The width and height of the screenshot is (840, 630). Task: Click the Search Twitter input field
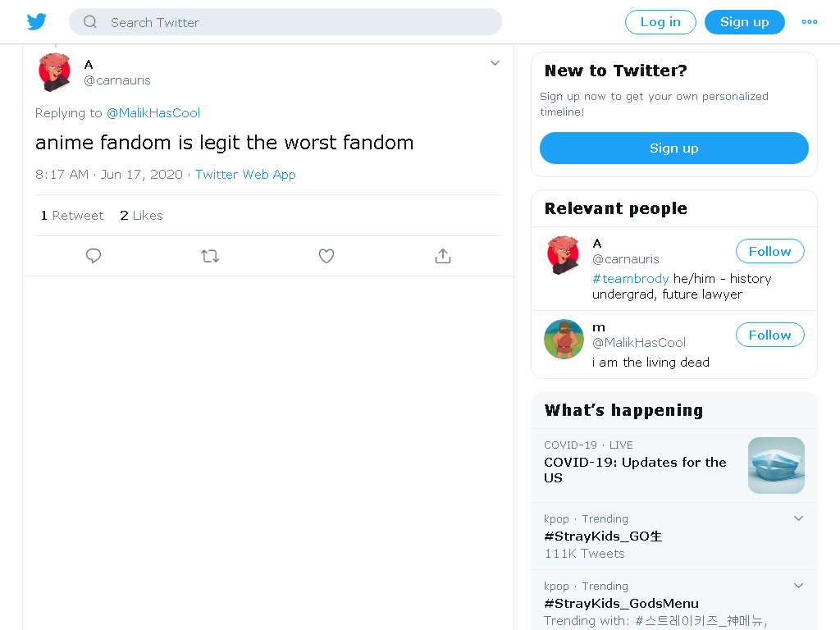pos(285,22)
